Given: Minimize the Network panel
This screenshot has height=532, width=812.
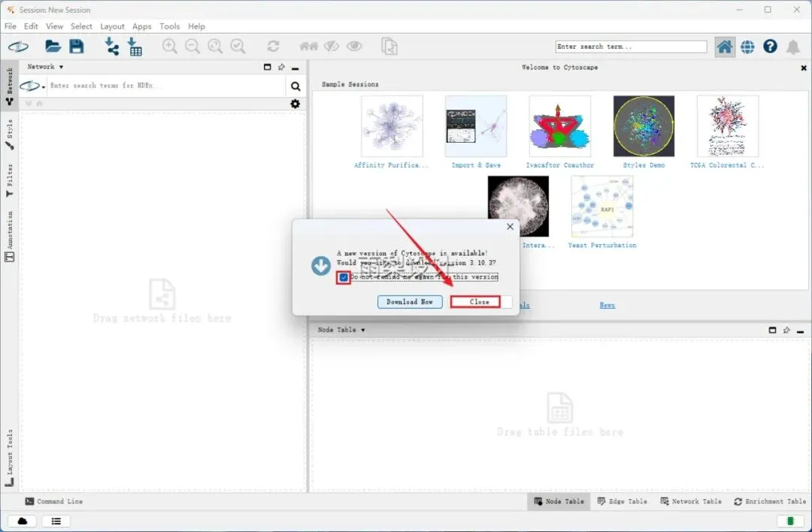Looking at the screenshot, I should [295, 68].
